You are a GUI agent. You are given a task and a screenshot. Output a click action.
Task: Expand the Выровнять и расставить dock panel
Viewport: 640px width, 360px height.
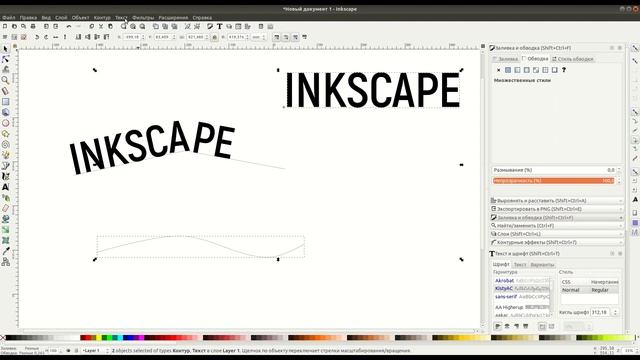click(x=557, y=201)
